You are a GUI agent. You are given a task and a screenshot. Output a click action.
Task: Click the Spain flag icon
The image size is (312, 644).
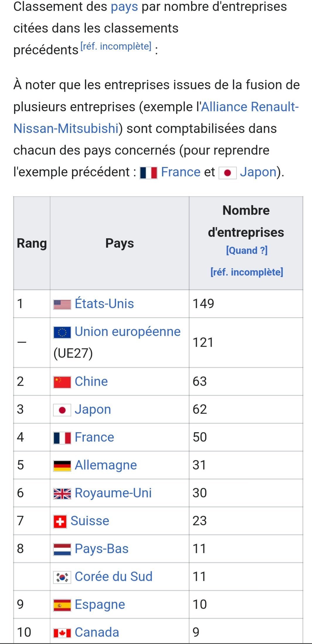pyautogui.click(x=62, y=605)
